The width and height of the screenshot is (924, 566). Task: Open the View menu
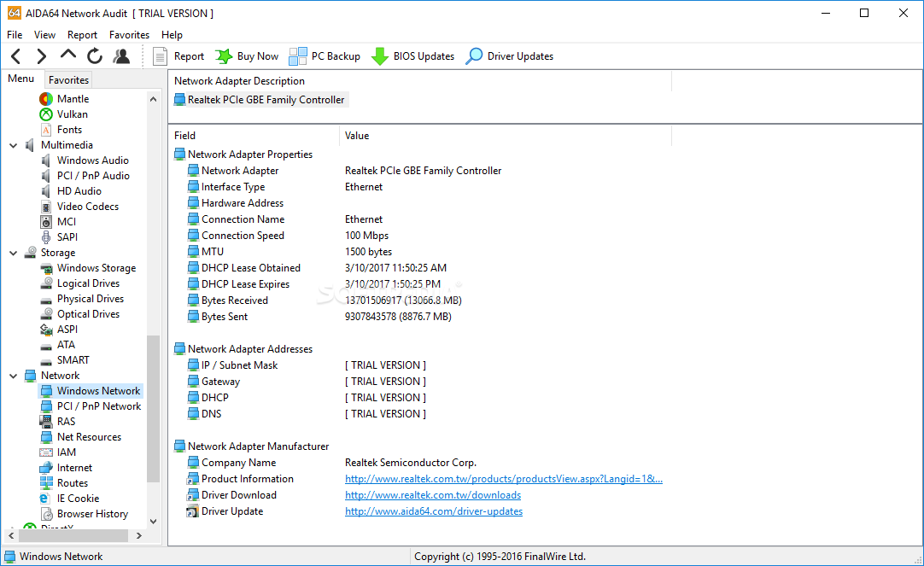pos(44,35)
